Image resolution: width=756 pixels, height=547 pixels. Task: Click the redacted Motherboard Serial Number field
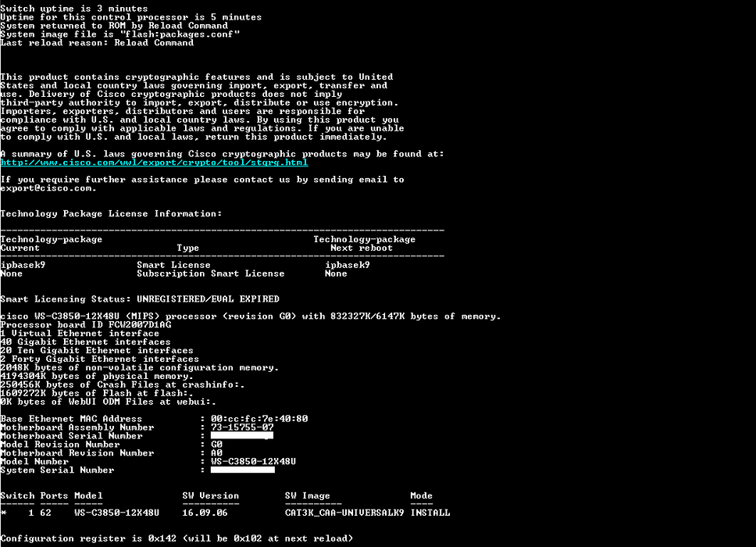coord(242,436)
